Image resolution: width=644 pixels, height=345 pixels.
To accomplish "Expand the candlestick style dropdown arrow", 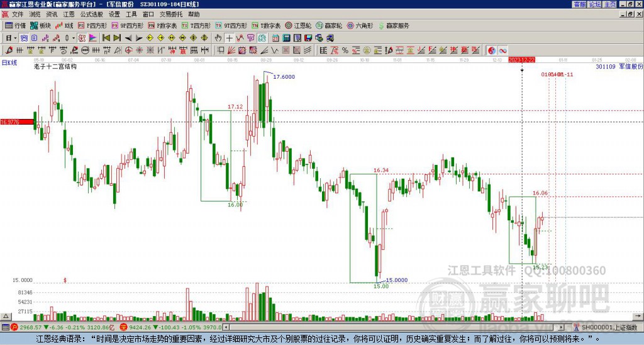I will point(74,38).
